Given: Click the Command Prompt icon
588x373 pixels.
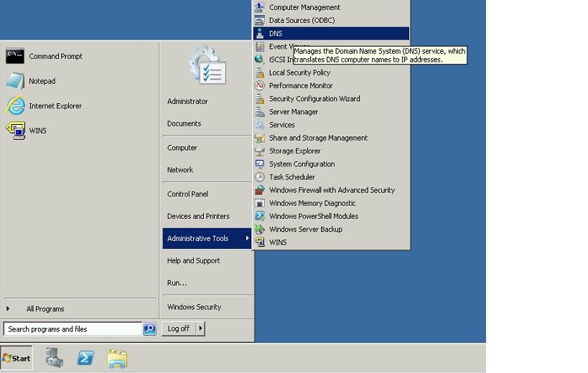Looking at the screenshot, I should click(x=15, y=56).
